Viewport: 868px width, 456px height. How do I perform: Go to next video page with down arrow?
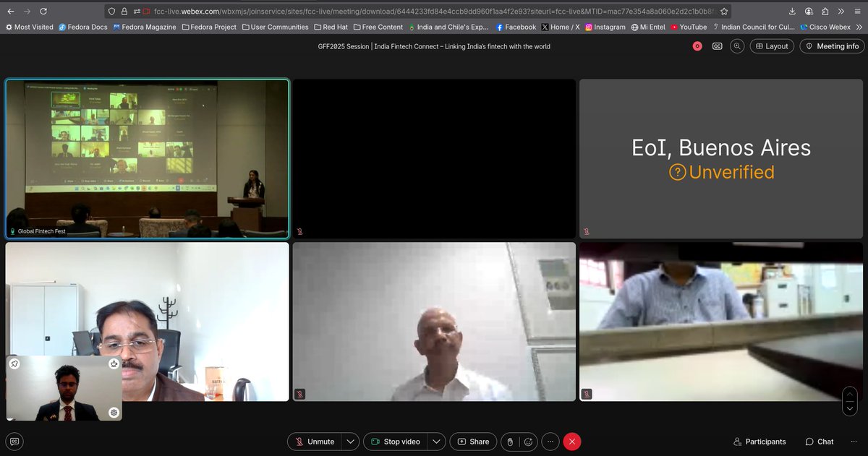tap(851, 408)
